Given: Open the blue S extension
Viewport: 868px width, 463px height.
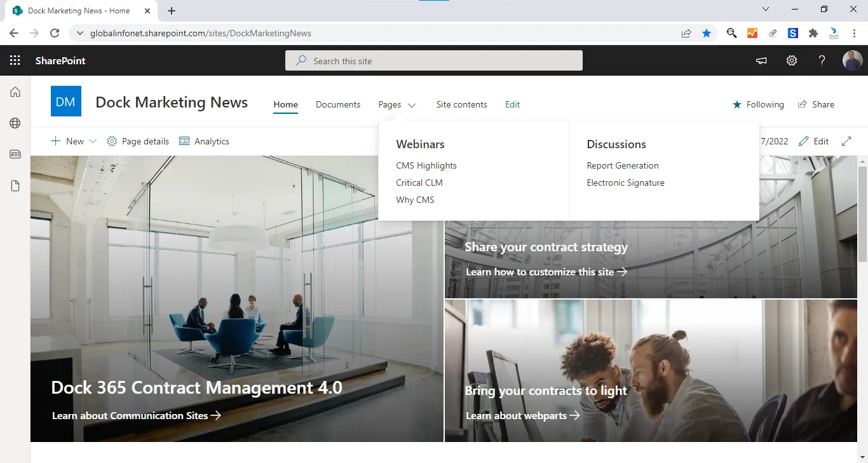Looking at the screenshot, I should (793, 33).
